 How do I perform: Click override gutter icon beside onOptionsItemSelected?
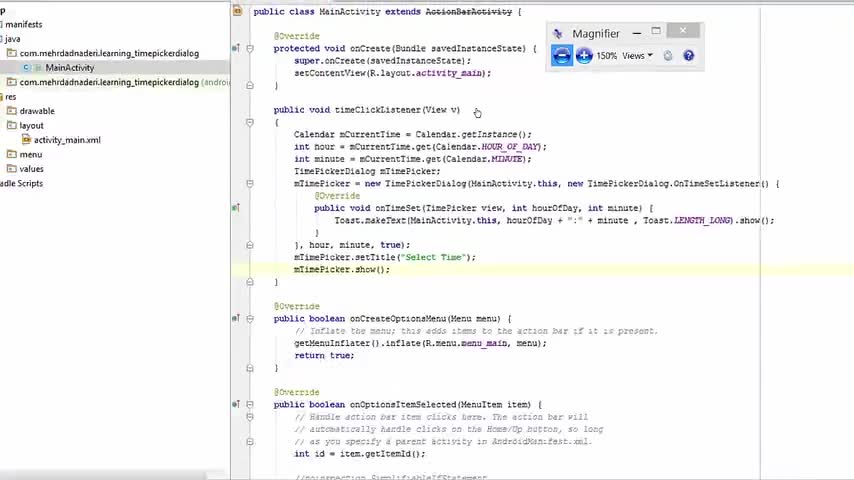click(x=236, y=404)
